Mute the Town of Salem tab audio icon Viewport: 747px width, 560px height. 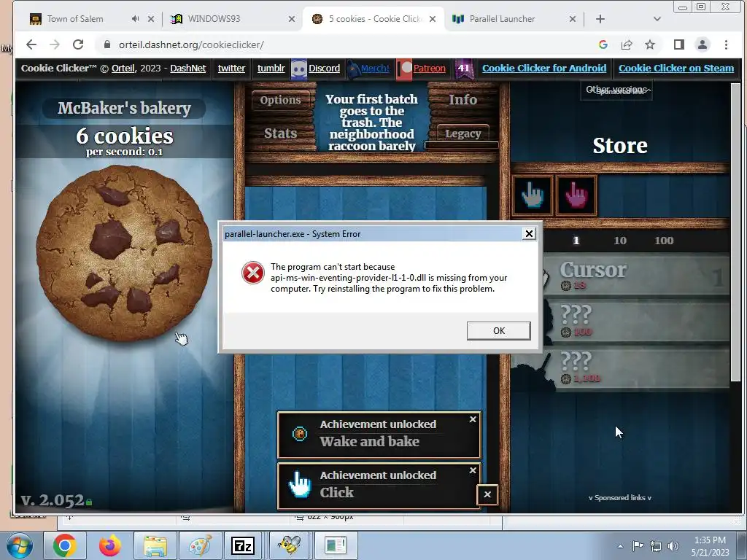[135, 19]
